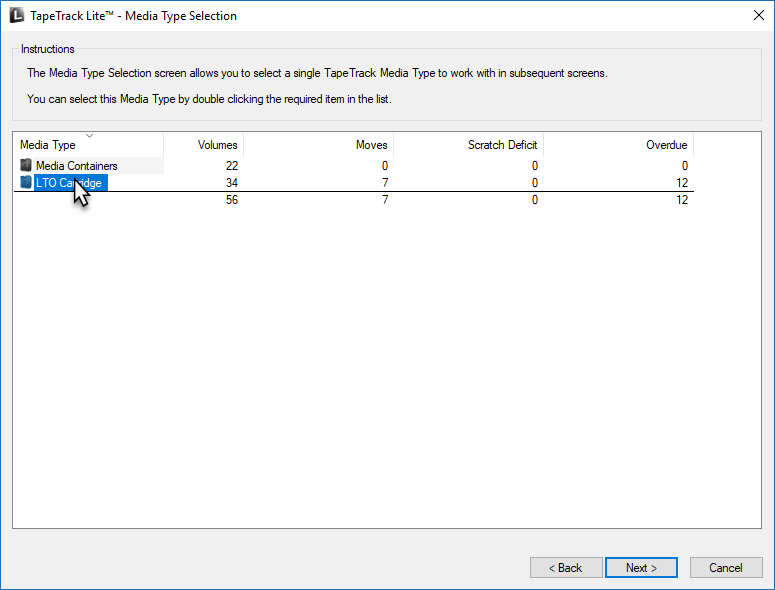Click the total Overdue value in summary row

point(682,200)
